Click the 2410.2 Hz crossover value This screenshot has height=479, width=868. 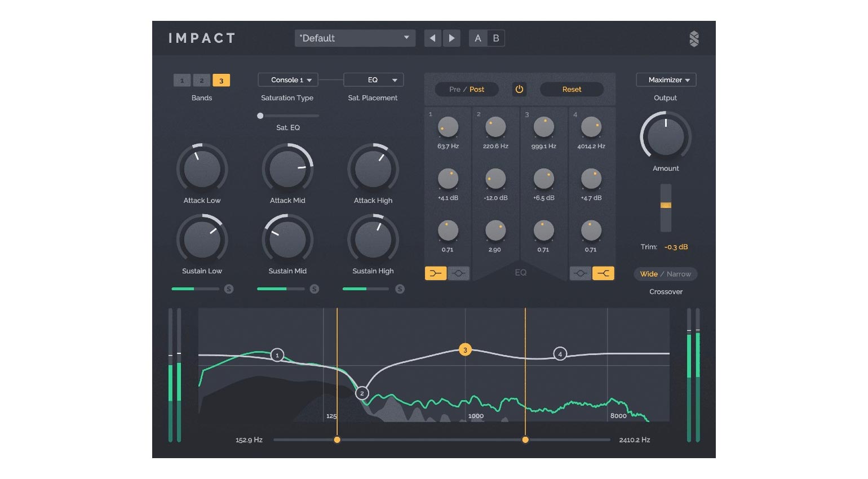click(x=635, y=440)
